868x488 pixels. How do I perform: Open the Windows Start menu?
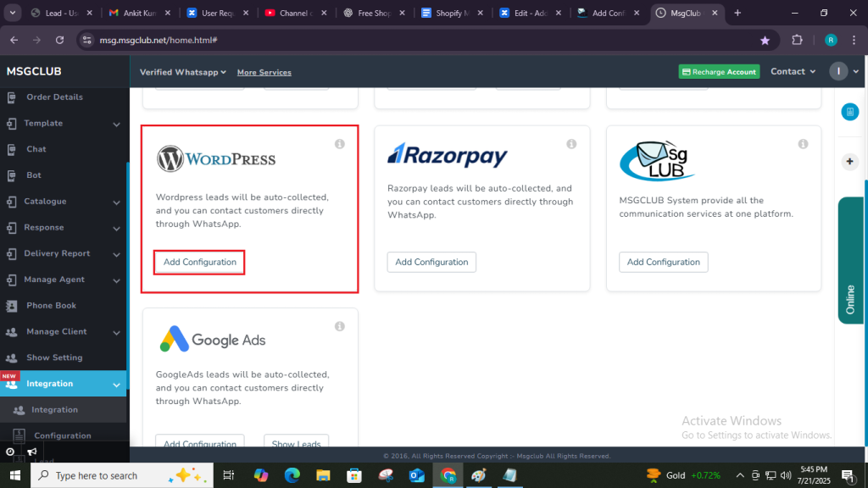click(15, 475)
